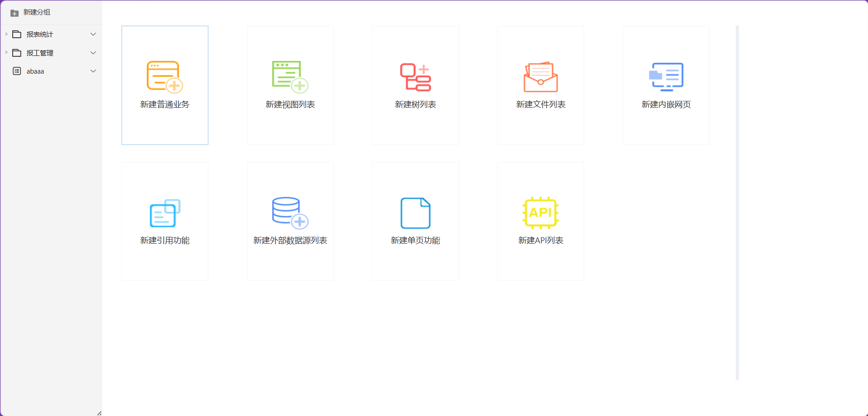Click the 新建外部数据源列表 database icon
The width and height of the screenshot is (868, 416).
[290, 213]
